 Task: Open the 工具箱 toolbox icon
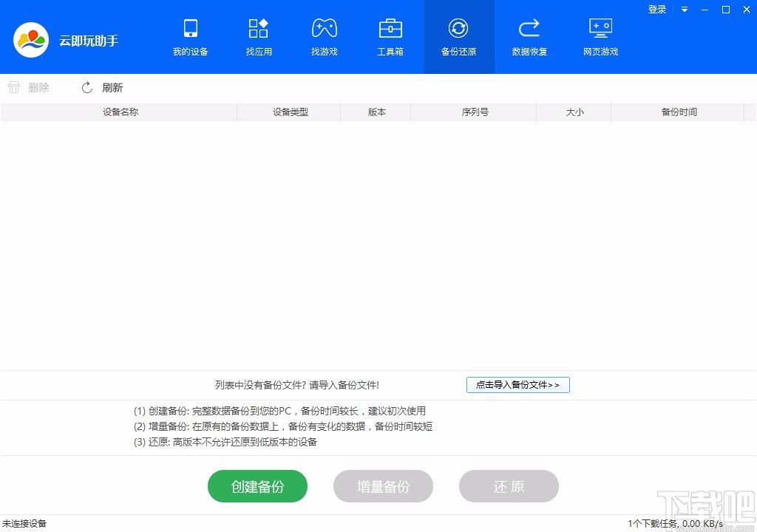tap(390, 37)
